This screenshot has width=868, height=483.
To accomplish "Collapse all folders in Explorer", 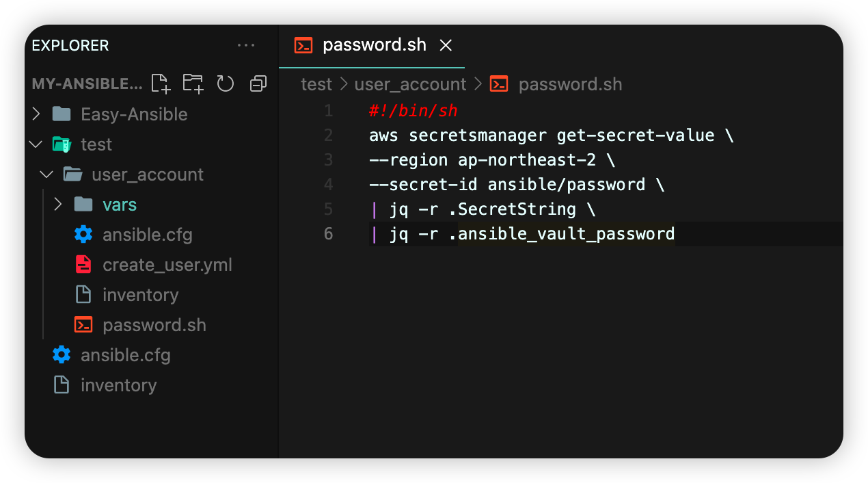I will 258,83.
